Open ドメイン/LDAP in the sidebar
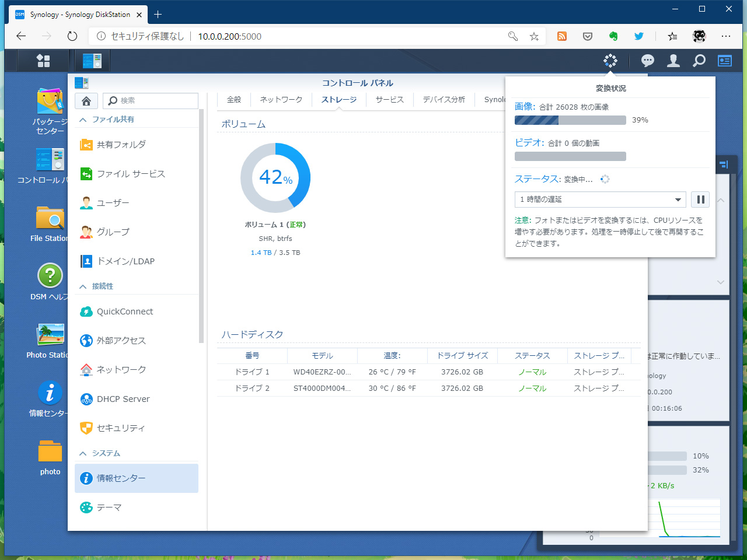Screen dimensions: 747x560 pos(137,261)
